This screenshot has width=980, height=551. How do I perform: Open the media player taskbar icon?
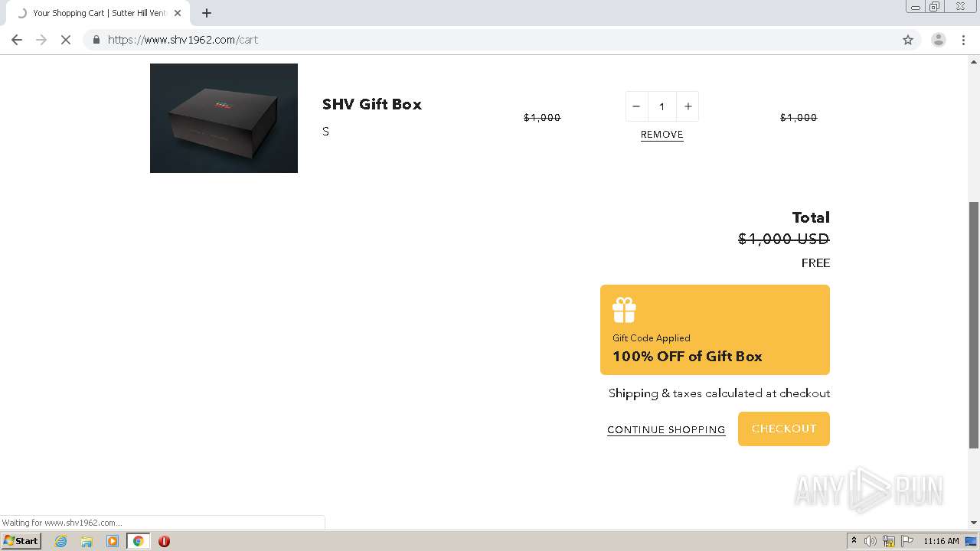(x=113, y=541)
